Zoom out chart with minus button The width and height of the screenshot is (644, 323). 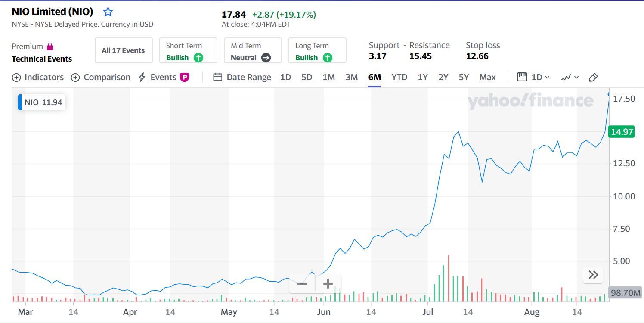click(x=302, y=284)
